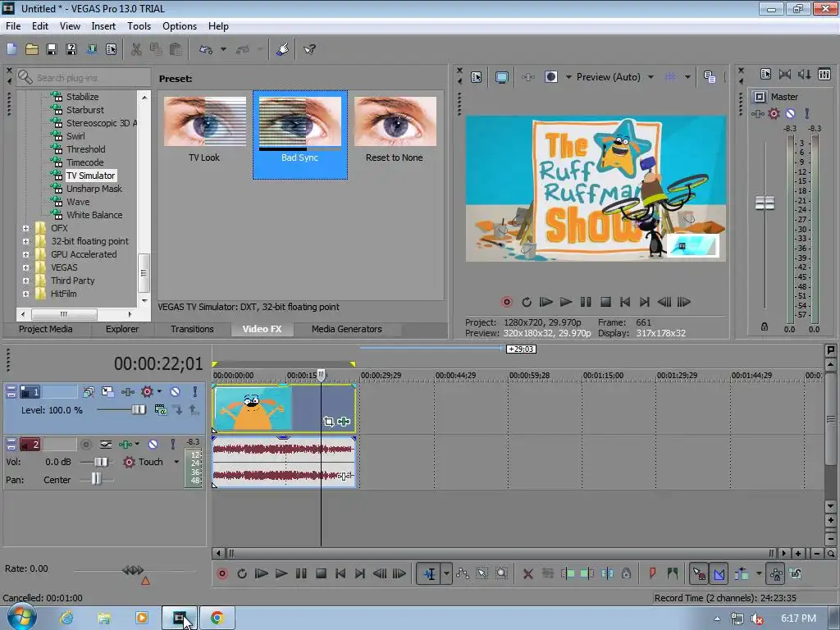Arm audio track 2 for record
Viewport: 840px width, 630px height.
pyautogui.click(x=85, y=444)
